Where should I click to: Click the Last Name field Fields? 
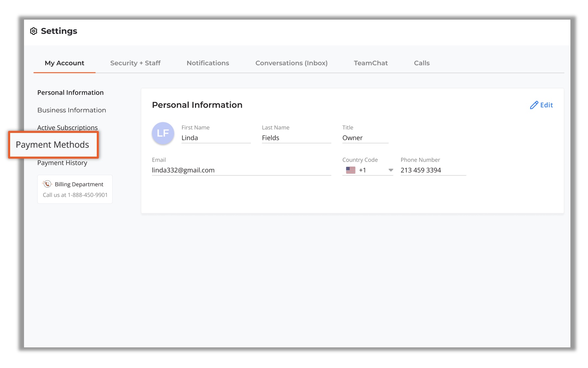coord(296,138)
